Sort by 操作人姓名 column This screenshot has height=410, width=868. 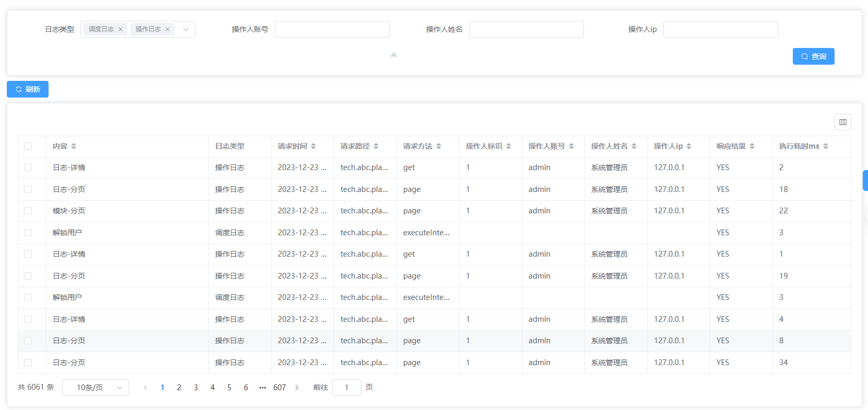coord(634,146)
